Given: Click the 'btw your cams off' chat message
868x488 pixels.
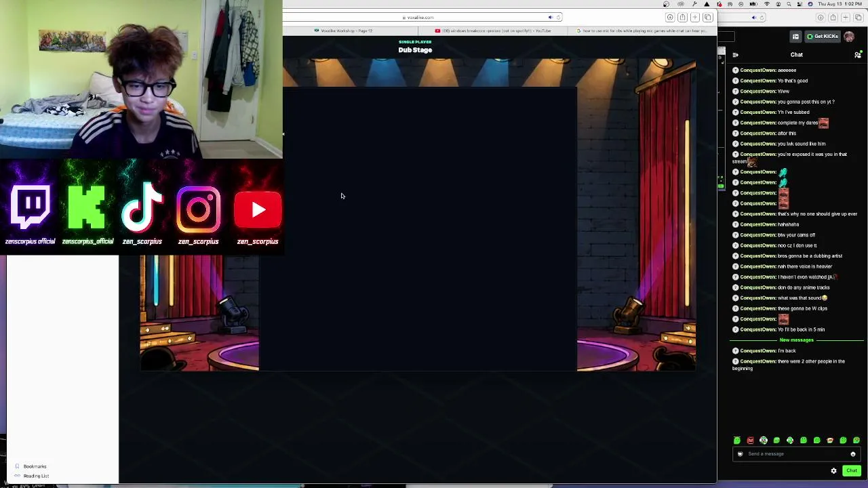Looking at the screenshot, I should 796,235.
